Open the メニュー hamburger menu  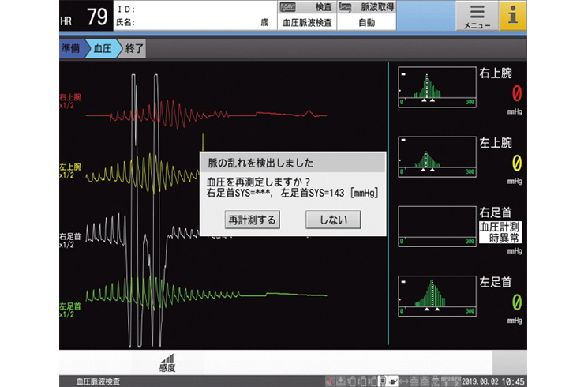[x=477, y=16]
